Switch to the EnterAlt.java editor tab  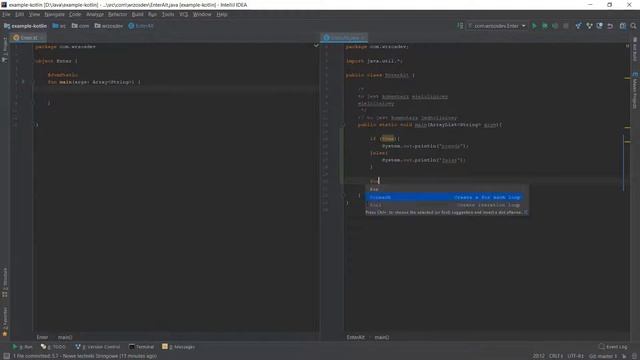344,38
